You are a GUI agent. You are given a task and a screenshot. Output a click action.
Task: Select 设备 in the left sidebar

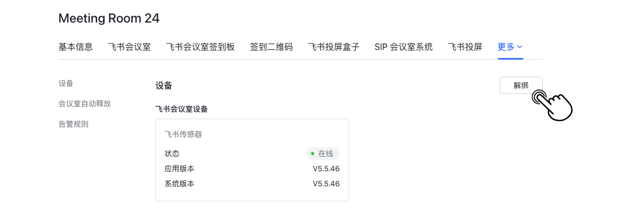point(66,84)
